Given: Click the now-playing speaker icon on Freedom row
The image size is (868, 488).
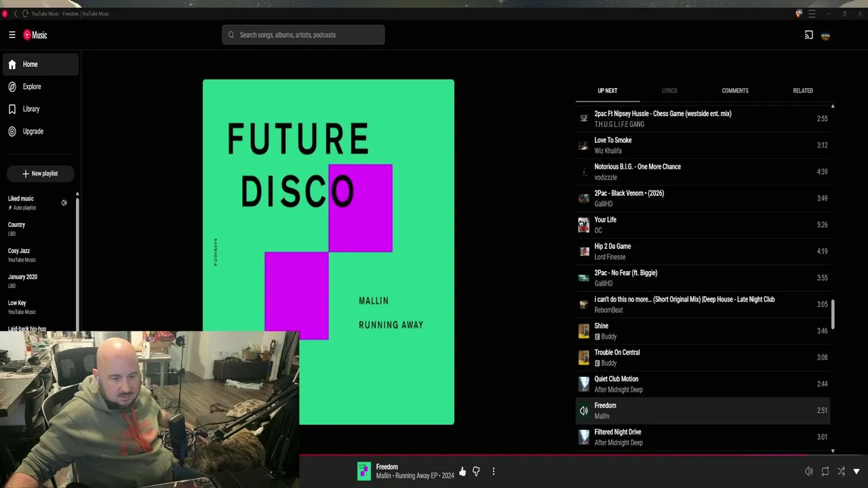Looking at the screenshot, I should (584, 411).
